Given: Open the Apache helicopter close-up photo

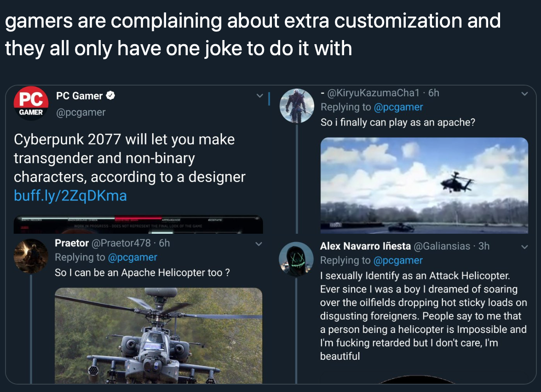Looking at the screenshot, I should pos(158,335).
